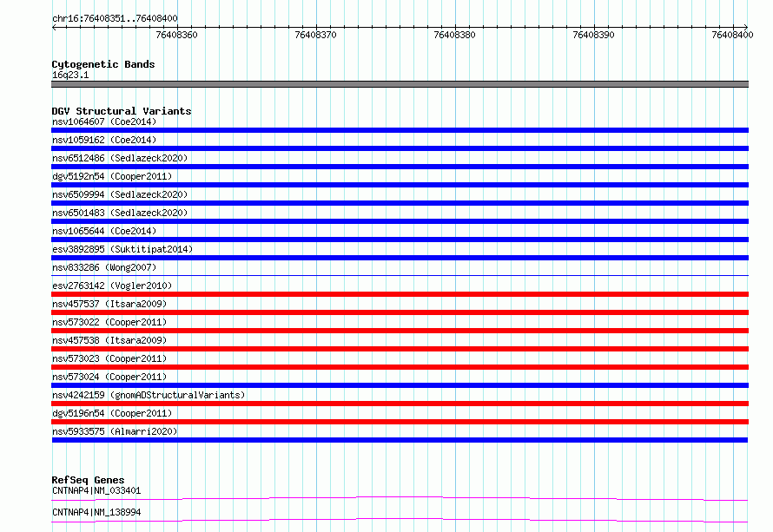Click the blue bar for esv3892895
The height and width of the screenshot is (532, 773).
tap(400, 258)
